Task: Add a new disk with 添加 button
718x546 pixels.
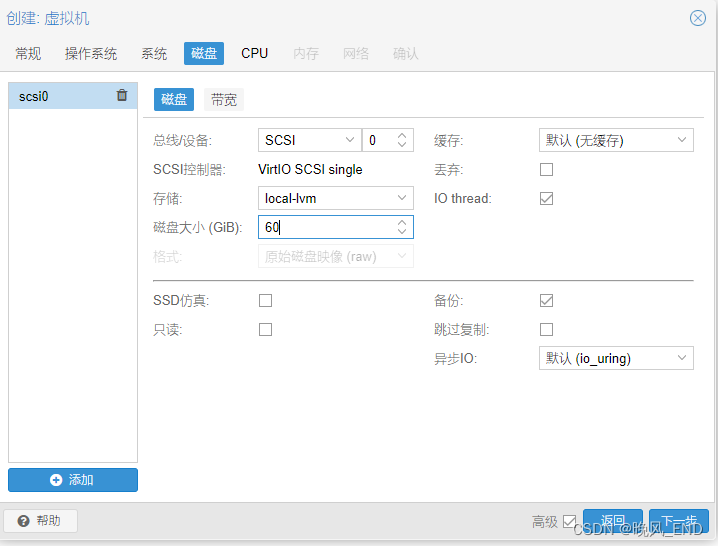Action: click(x=73, y=480)
